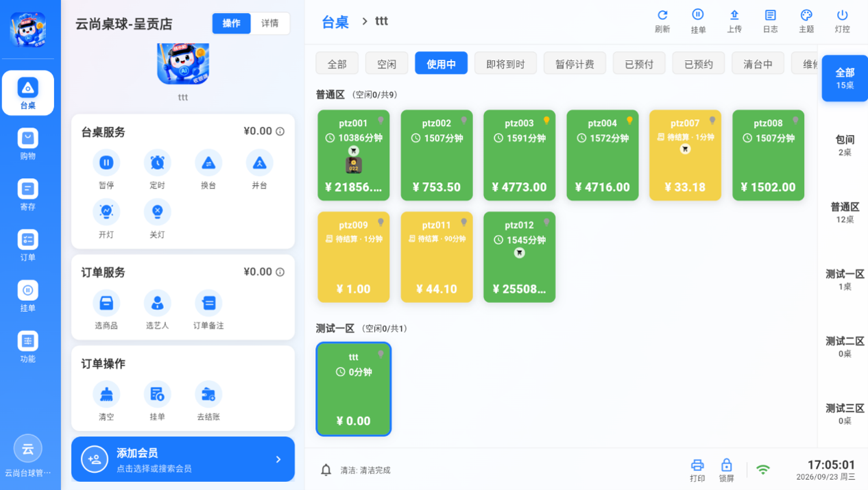868x490 pixels.
Task: Filter tables by 空闲 idle status
Action: tap(387, 64)
